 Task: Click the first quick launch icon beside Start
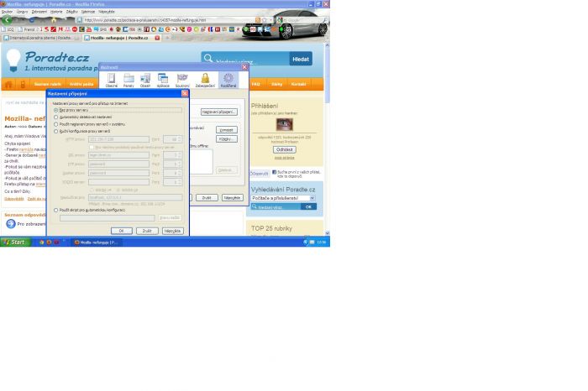point(42,242)
